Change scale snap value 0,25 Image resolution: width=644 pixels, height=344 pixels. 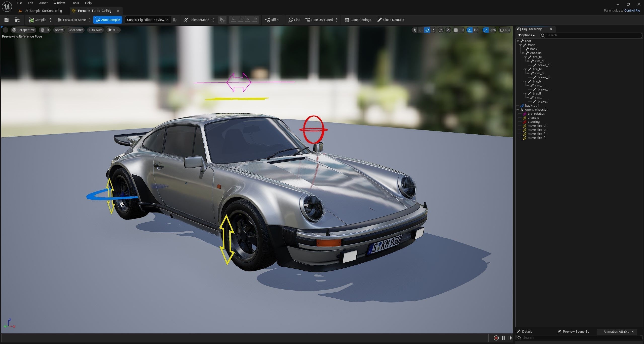(x=493, y=30)
